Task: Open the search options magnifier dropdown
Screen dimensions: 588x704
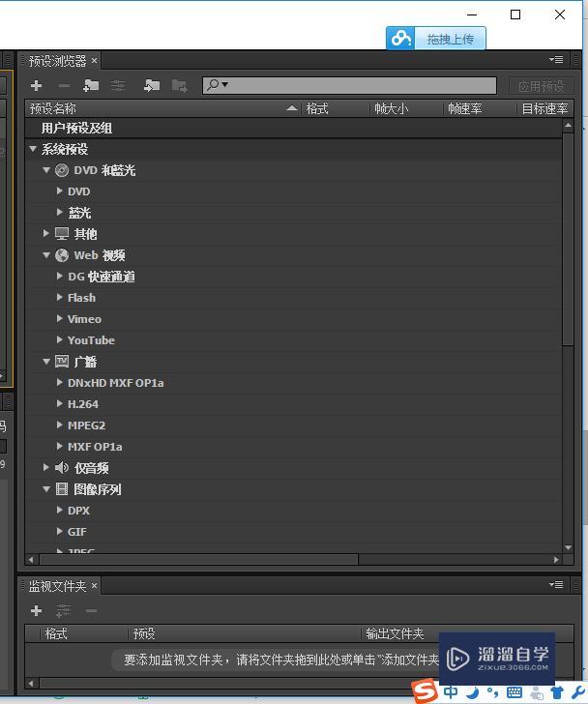Action: tap(219, 84)
